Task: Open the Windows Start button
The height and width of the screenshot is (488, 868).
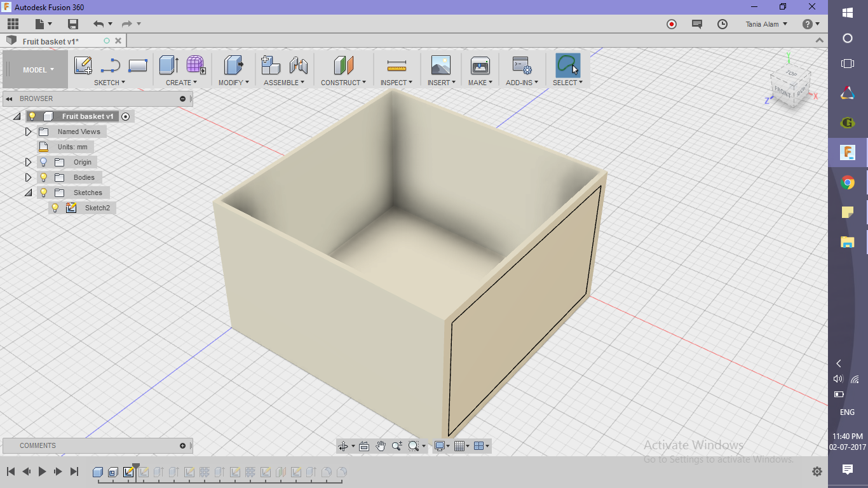Action: (848, 13)
